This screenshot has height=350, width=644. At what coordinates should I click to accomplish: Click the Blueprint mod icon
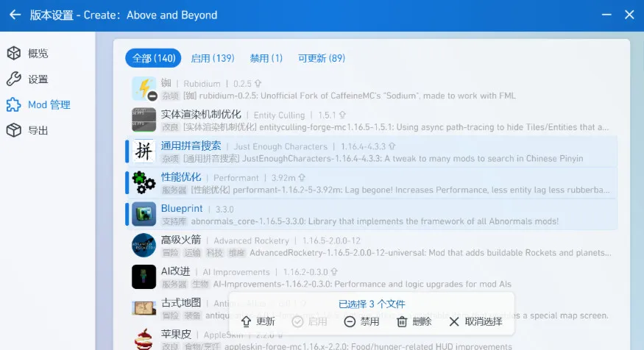click(144, 214)
